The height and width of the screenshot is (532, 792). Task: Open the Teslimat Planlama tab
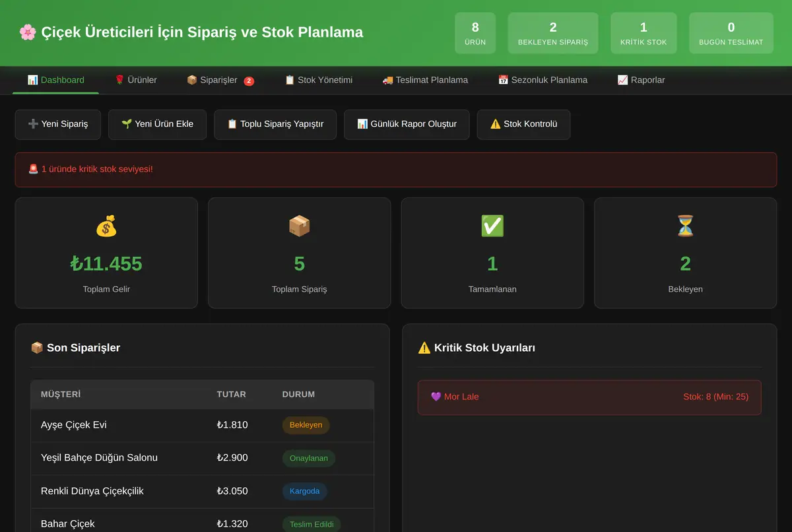point(425,80)
